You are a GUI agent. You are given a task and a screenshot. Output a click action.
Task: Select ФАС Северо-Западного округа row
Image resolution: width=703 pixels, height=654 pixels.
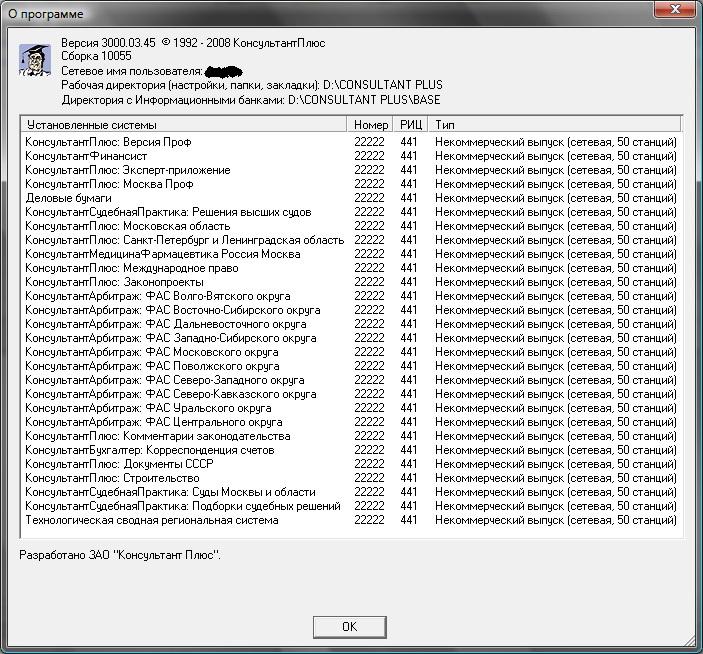point(351,380)
